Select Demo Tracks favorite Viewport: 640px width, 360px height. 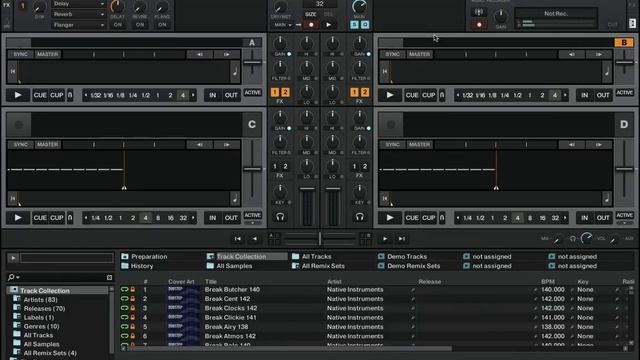(402, 257)
